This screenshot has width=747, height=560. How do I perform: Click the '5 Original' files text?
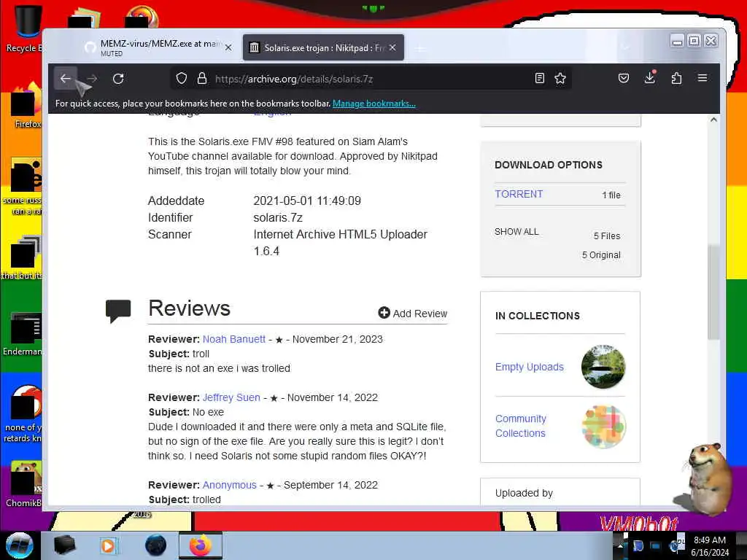click(601, 255)
